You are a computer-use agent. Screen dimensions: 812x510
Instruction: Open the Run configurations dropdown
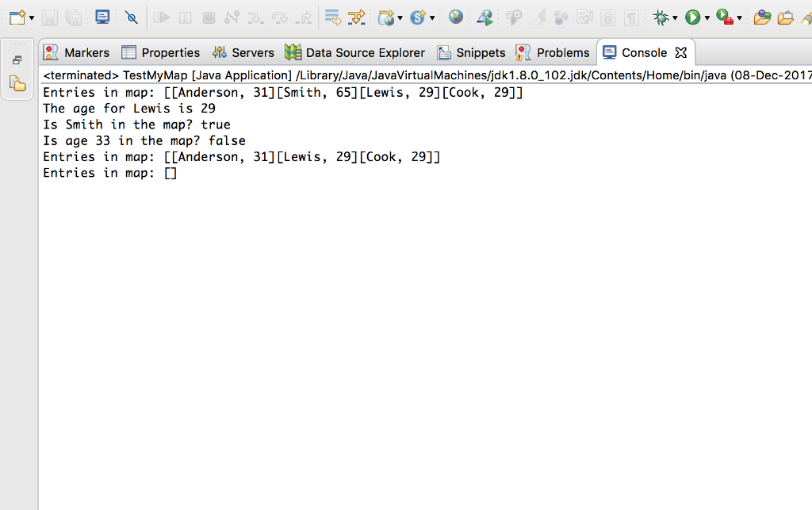(x=707, y=18)
